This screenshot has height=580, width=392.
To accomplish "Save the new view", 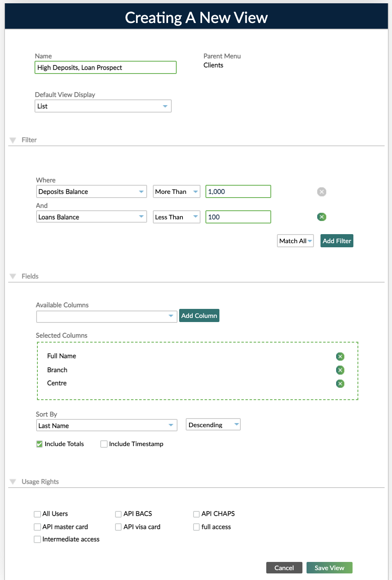I will [329, 567].
